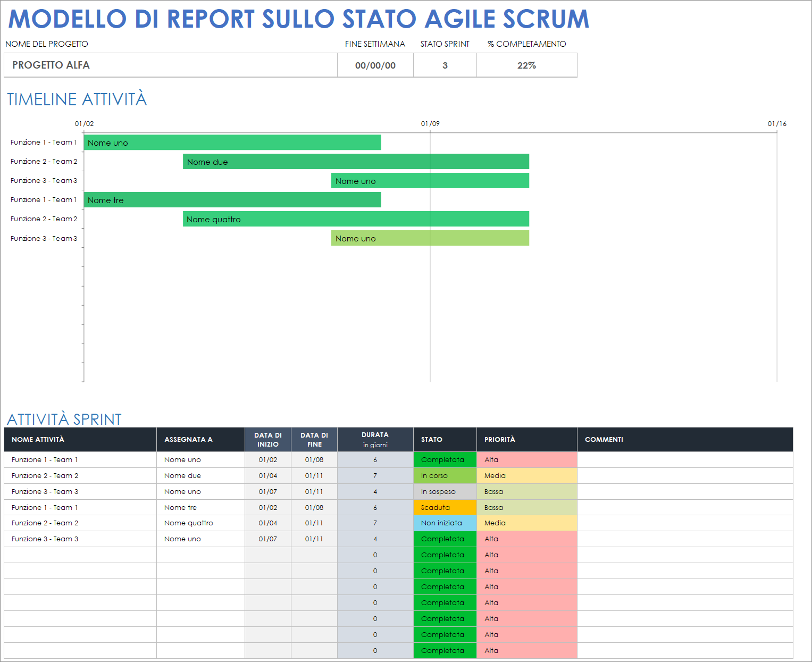Click the In corso status cell
The width and height of the screenshot is (812, 662).
click(445, 475)
